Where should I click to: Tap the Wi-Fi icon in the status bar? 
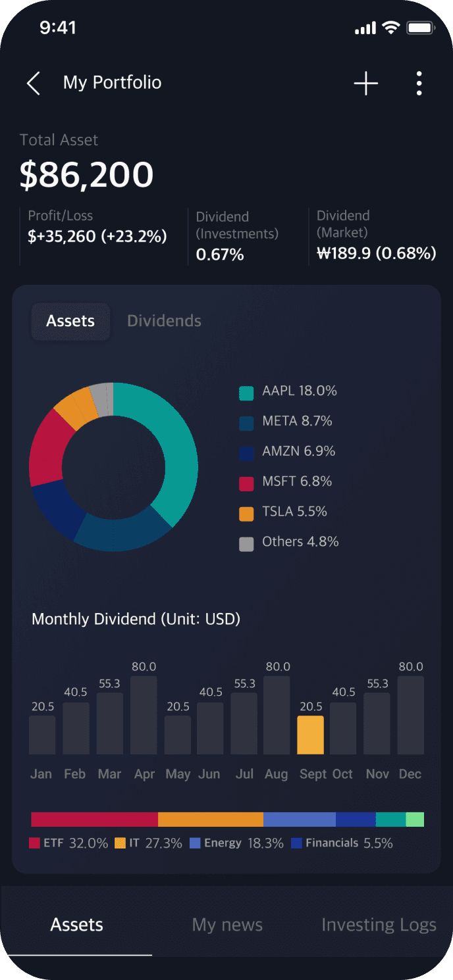click(392, 28)
